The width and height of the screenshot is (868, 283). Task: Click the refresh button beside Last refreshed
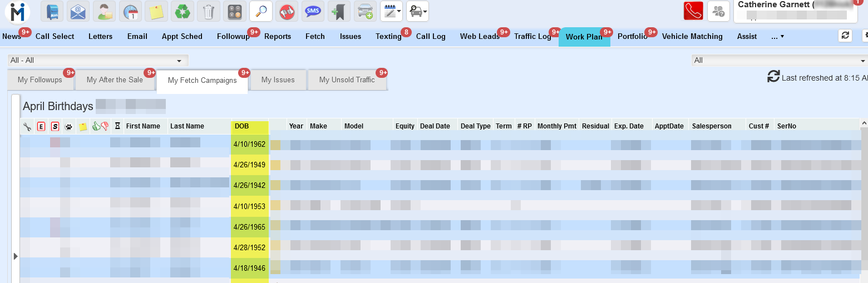click(773, 77)
